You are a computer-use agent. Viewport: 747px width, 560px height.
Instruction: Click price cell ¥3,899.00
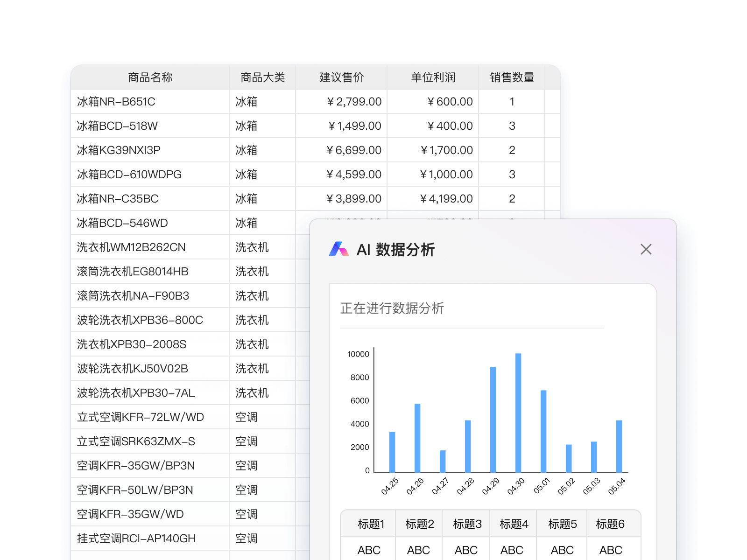[x=341, y=199]
